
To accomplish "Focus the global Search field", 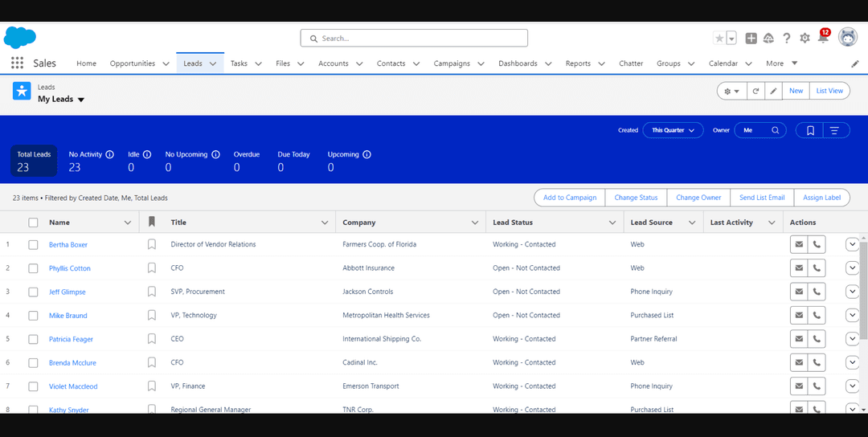I will (414, 39).
